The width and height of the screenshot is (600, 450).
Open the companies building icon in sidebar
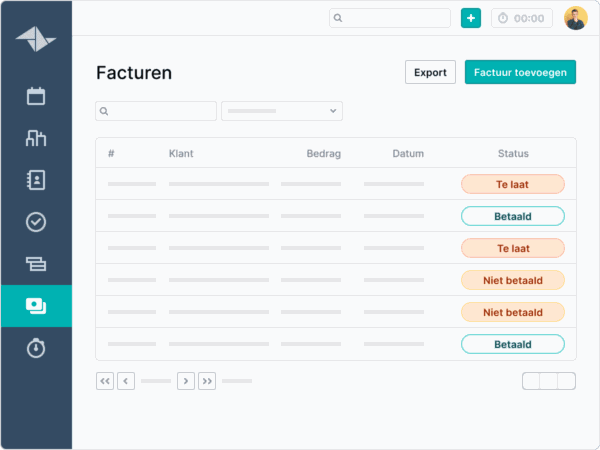pyautogui.click(x=36, y=139)
